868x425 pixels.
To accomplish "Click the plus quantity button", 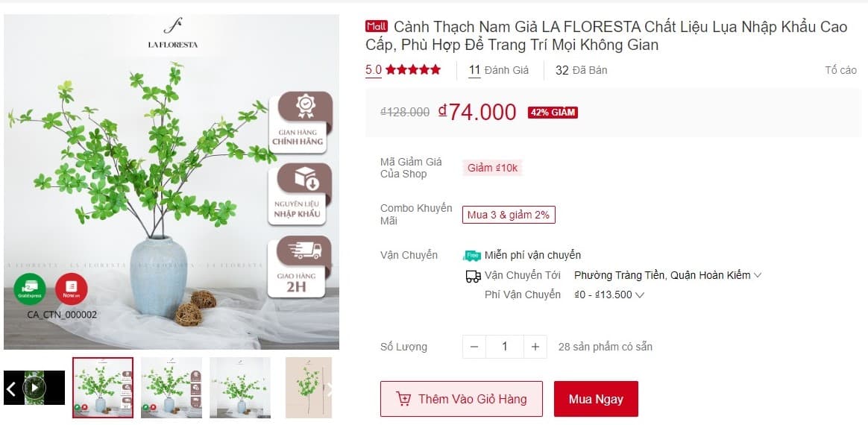I will click(535, 347).
